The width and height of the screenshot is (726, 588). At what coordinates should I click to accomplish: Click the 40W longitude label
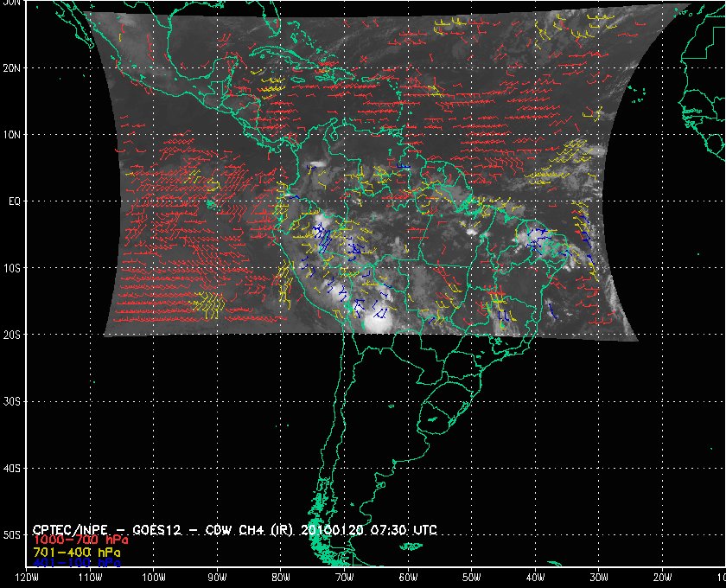coord(535,578)
